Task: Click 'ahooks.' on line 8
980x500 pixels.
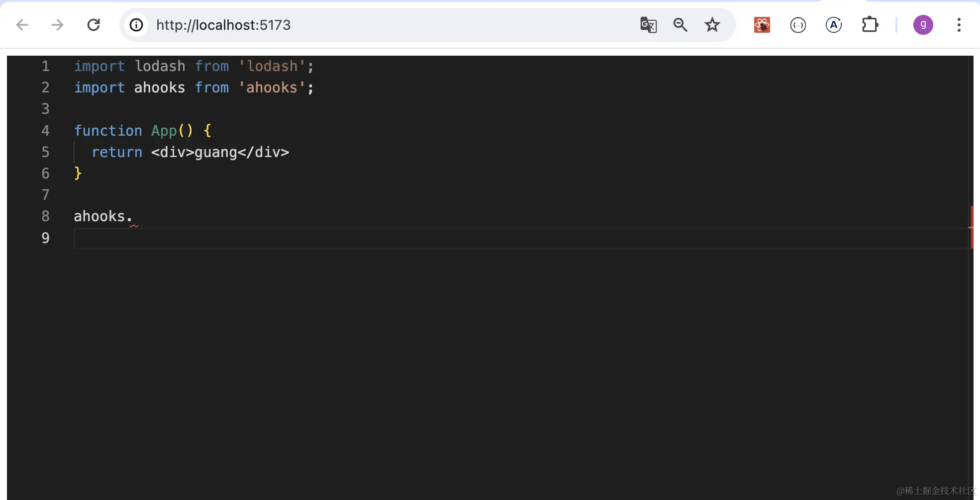Action: click(x=103, y=216)
